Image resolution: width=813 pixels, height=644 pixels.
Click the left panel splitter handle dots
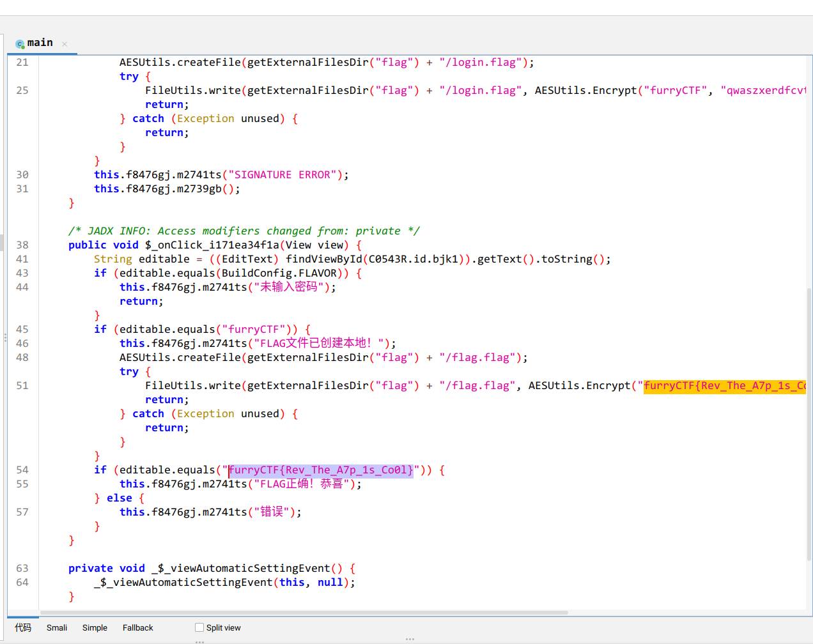(x=5, y=337)
